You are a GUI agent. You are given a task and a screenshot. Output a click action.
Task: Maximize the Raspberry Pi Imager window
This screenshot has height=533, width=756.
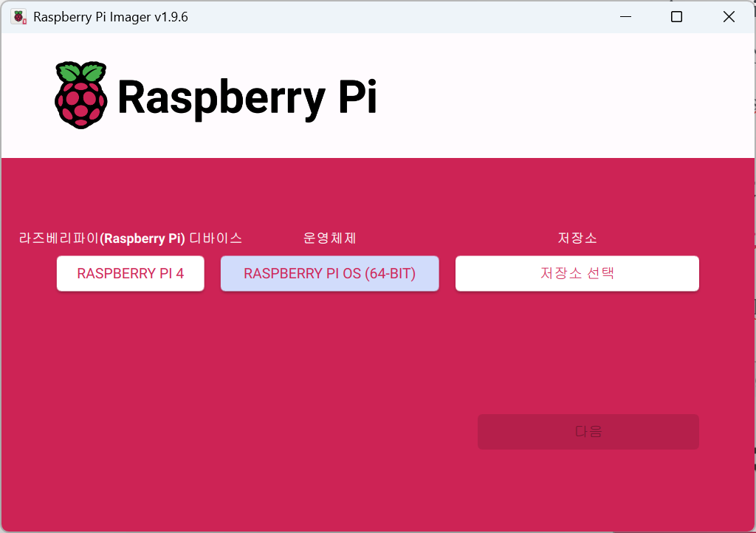[676, 16]
